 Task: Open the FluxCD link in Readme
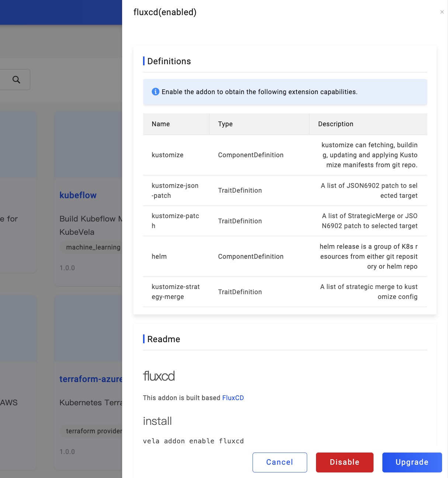(x=233, y=398)
